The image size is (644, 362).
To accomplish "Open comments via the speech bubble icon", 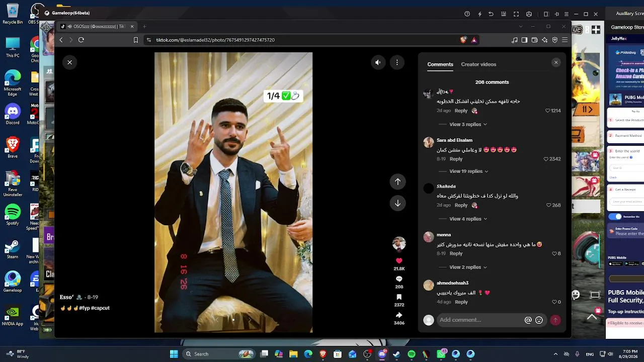I will pos(399,279).
